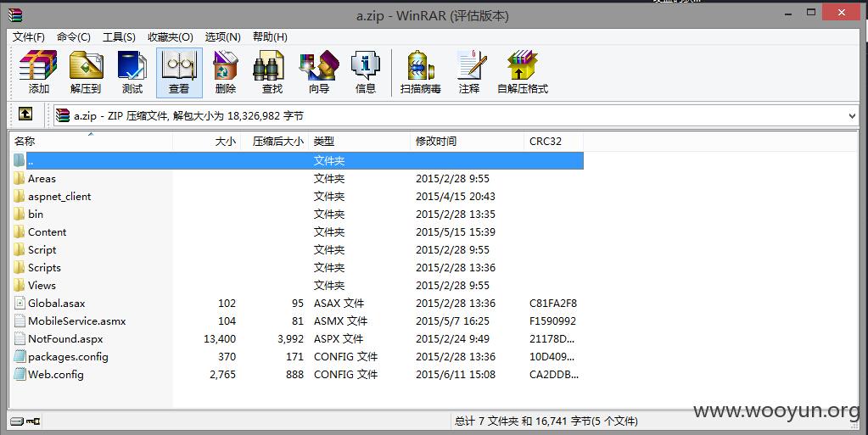
Task: Click the size value 13,400
Action: click(220, 338)
